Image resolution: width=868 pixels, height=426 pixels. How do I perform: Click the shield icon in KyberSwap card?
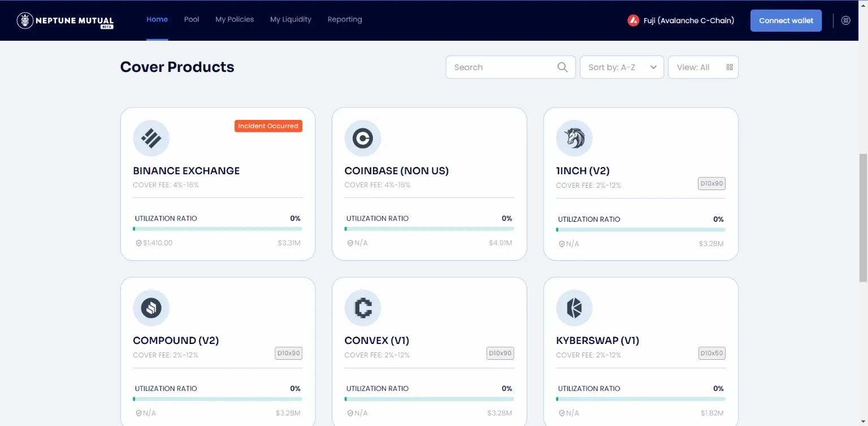(x=562, y=413)
